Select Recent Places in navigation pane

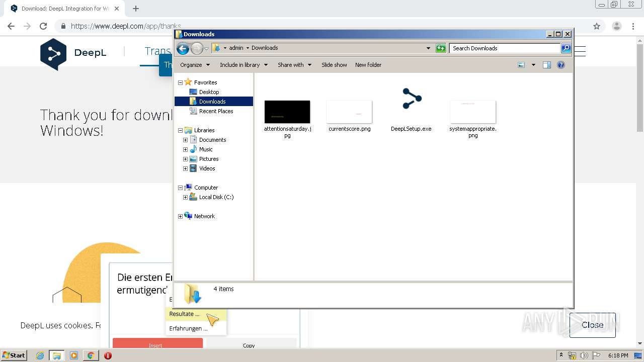[216, 111]
